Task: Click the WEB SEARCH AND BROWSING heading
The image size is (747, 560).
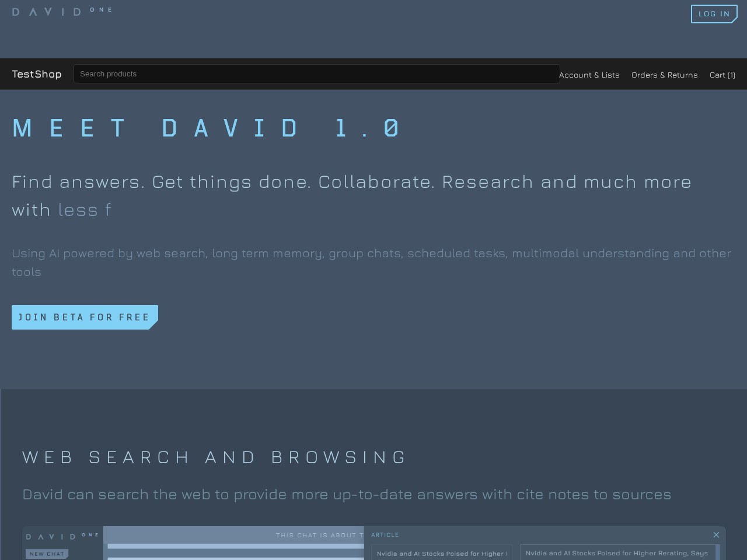Action: [214, 457]
